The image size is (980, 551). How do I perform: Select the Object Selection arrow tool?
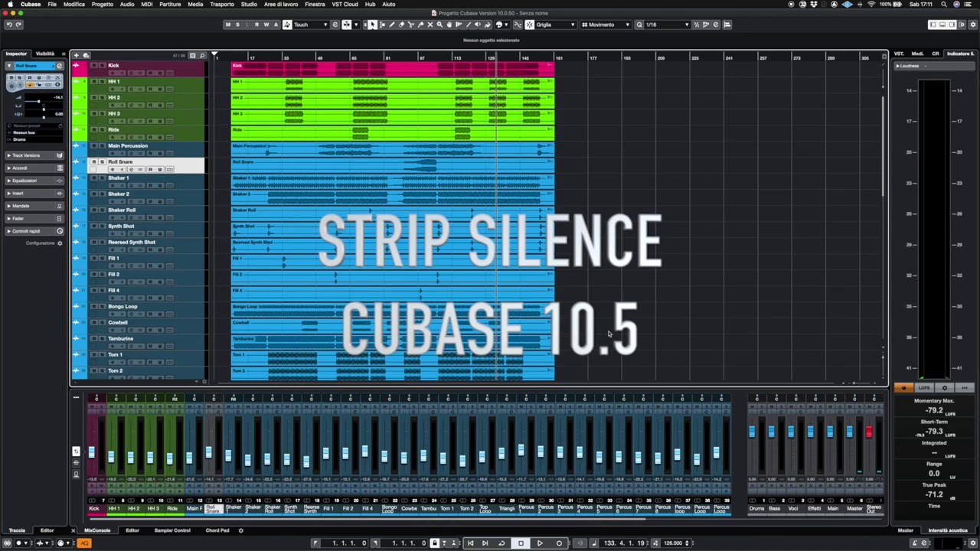coord(372,24)
